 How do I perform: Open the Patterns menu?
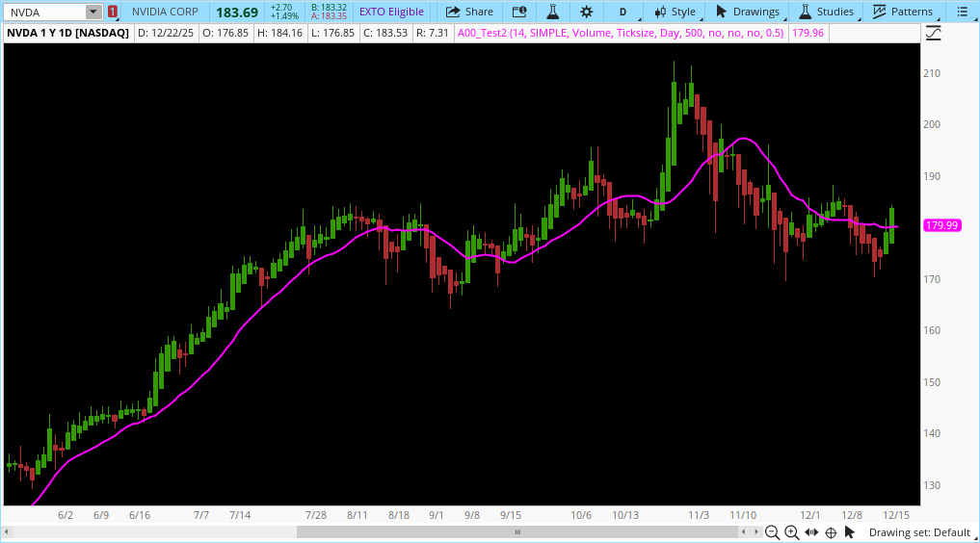pos(903,12)
